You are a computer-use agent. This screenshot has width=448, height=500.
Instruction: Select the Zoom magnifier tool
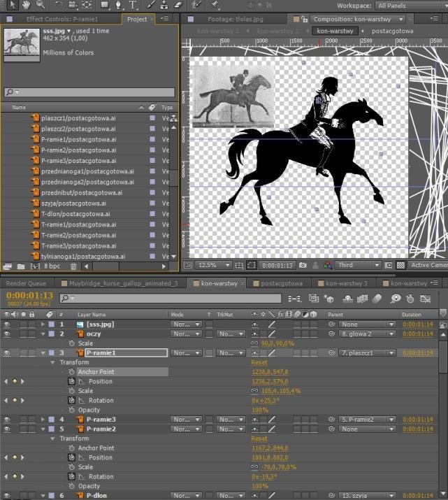pos(41,4)
